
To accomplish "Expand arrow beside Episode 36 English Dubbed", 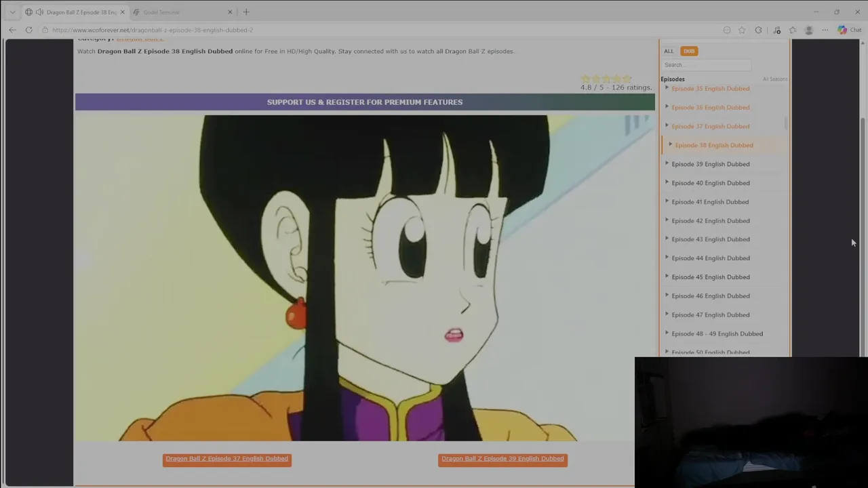I will click(667, 106).
